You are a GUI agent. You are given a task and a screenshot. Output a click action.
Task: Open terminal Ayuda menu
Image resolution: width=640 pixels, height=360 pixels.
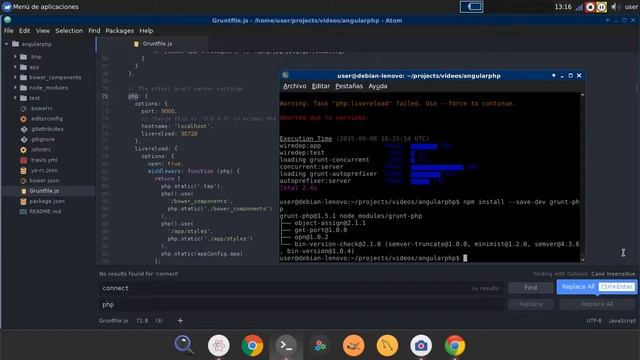coord(378,86)
